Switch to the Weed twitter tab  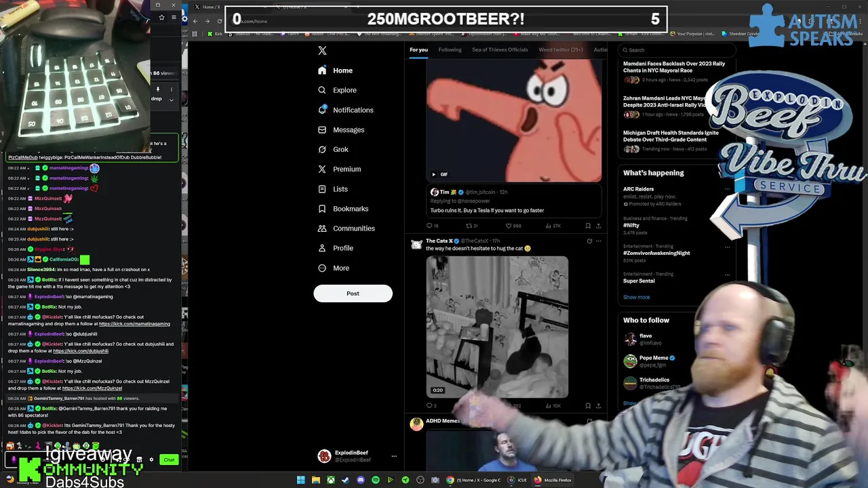[x=561, y=49]
